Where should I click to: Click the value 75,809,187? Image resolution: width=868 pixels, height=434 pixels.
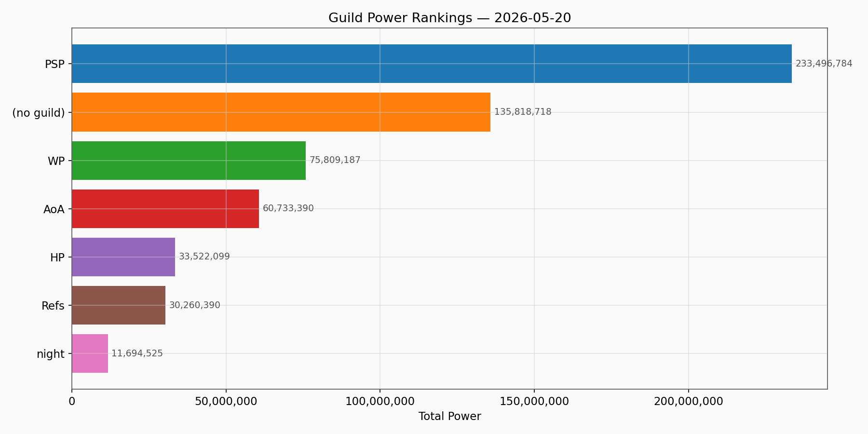click(335, 160)
